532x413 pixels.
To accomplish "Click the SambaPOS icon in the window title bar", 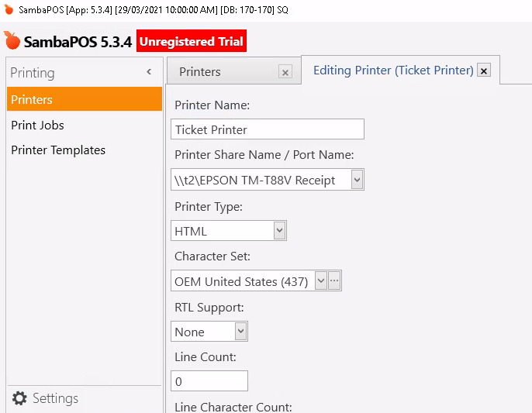I will click(9, 9).
